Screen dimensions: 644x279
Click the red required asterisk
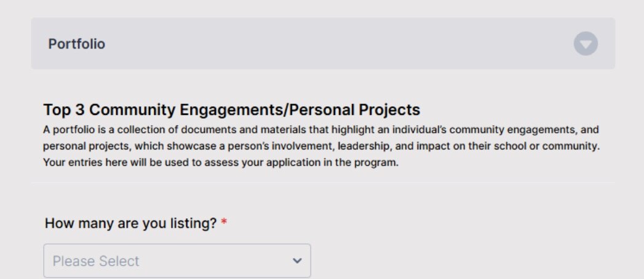coord(224,223)
